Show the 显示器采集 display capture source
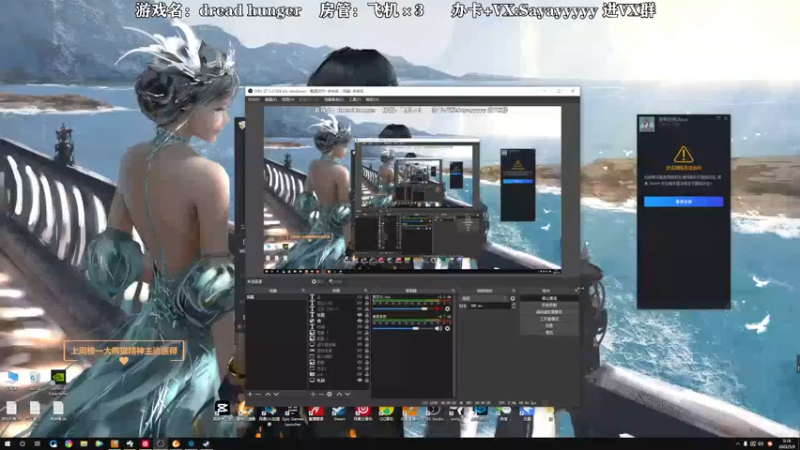800x450 pixels. tap(360, 345)
